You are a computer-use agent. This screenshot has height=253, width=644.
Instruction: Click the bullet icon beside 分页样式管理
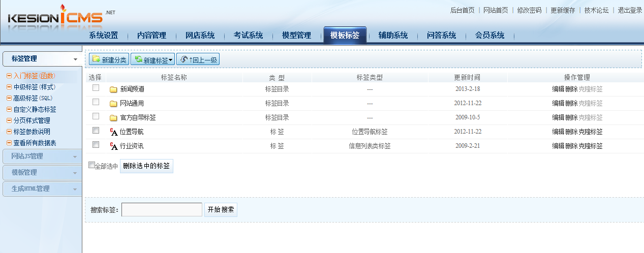(9, 120)
